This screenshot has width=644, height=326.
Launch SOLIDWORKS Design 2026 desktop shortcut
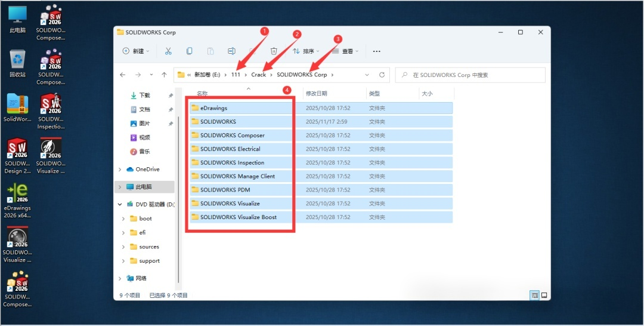17,156
